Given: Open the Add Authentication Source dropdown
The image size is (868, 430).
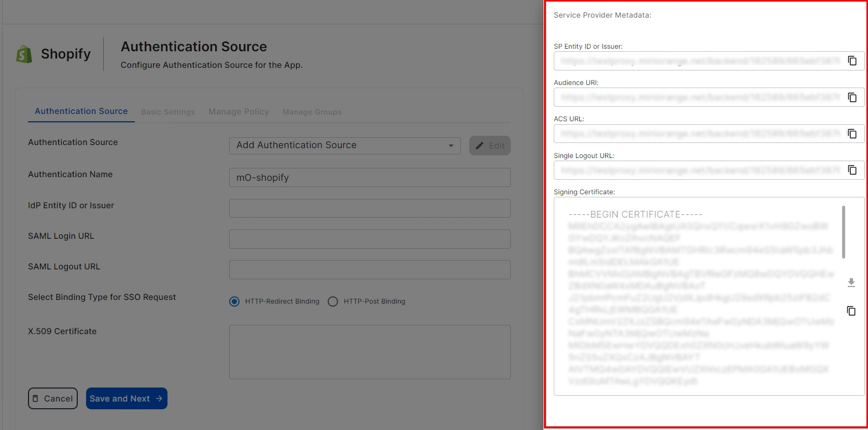Looking at the screenshot, I should point(345,146).
